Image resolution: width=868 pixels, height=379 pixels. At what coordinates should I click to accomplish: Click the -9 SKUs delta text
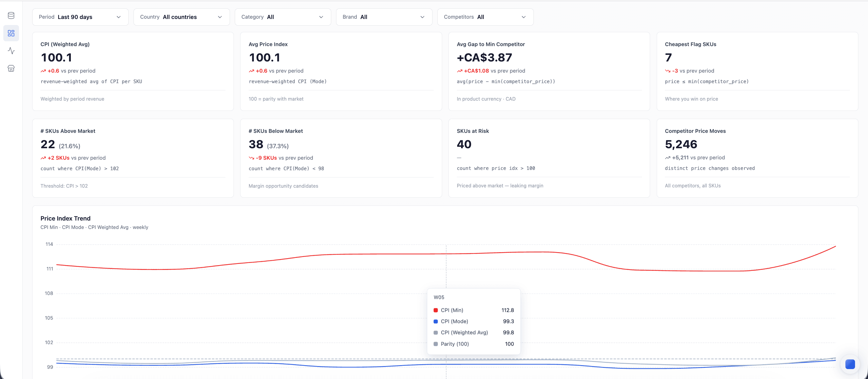(x=266, y=158)
